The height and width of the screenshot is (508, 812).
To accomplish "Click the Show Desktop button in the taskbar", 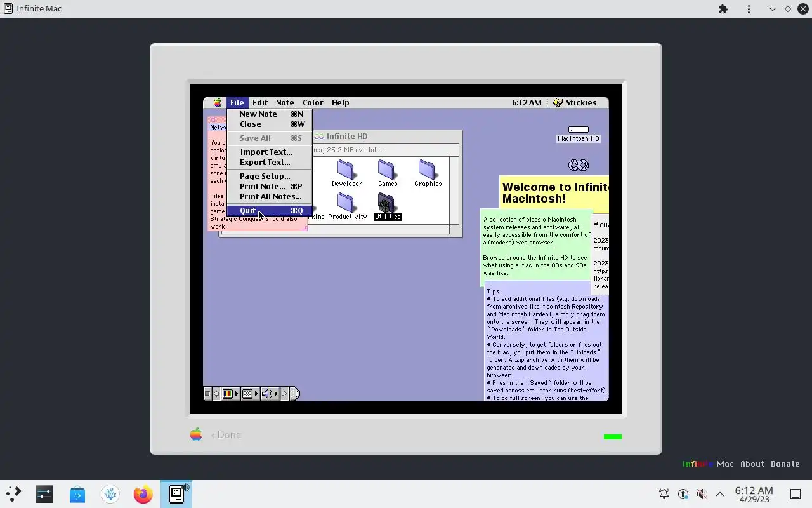I will pyautogui.click(x=796, y=493).
